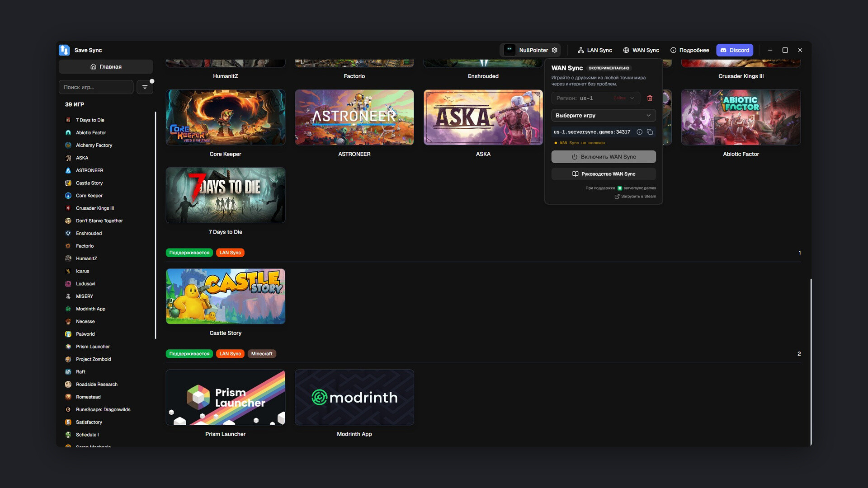This screenshot has height=488, width=868.
Task: Click the Factorio sidebar icon
Action: click(x=68, y=246)
